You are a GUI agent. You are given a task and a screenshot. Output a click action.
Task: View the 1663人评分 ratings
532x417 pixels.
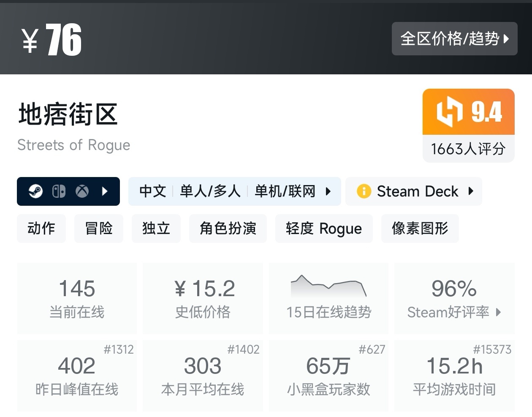click(x=468, y=149)
